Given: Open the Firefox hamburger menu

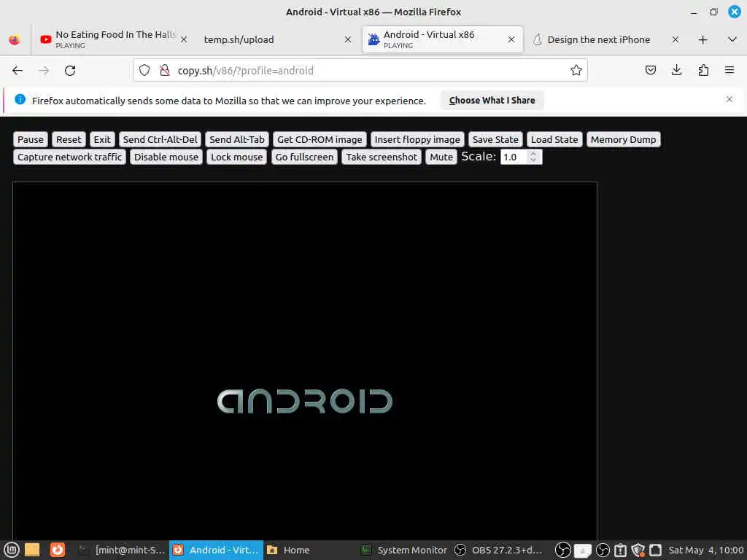Looking at the screenshot, I should [729, 71].
